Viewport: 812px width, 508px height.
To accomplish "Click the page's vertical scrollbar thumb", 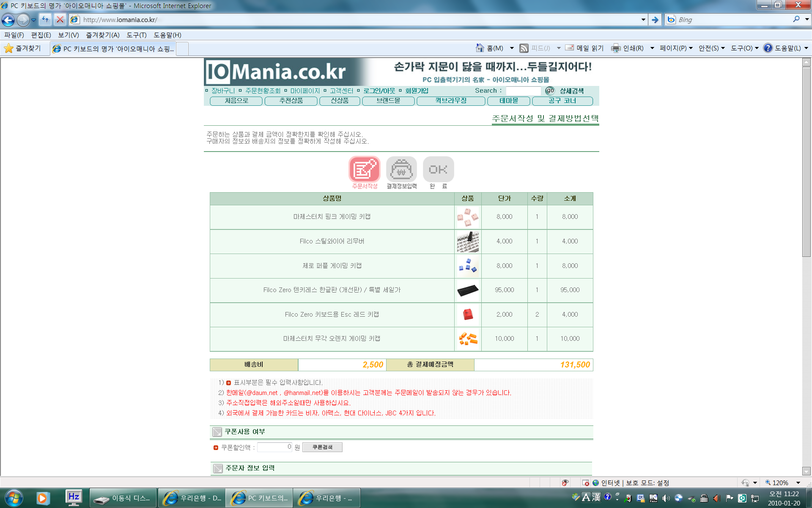I will (x=807, y=162).
